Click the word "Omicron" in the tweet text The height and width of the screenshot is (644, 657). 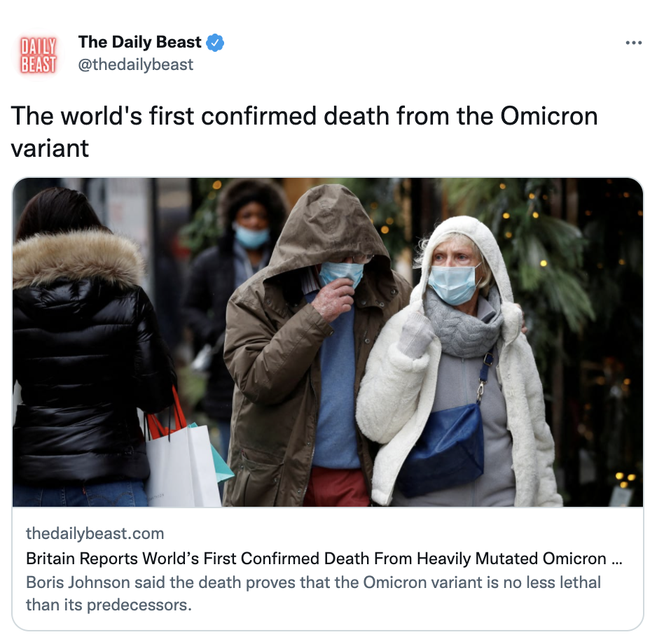(x=549, y=115)
